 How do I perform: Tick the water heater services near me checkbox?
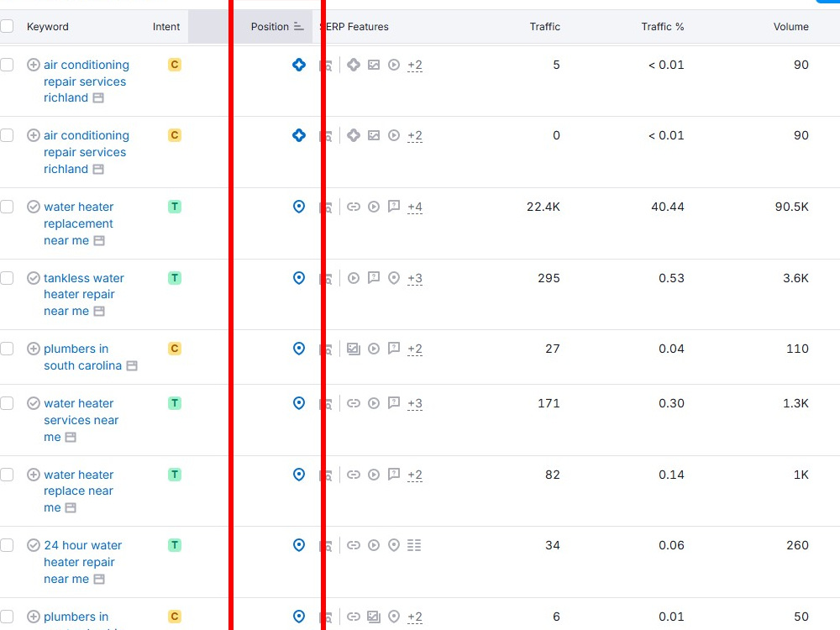[x=7, y=403]
